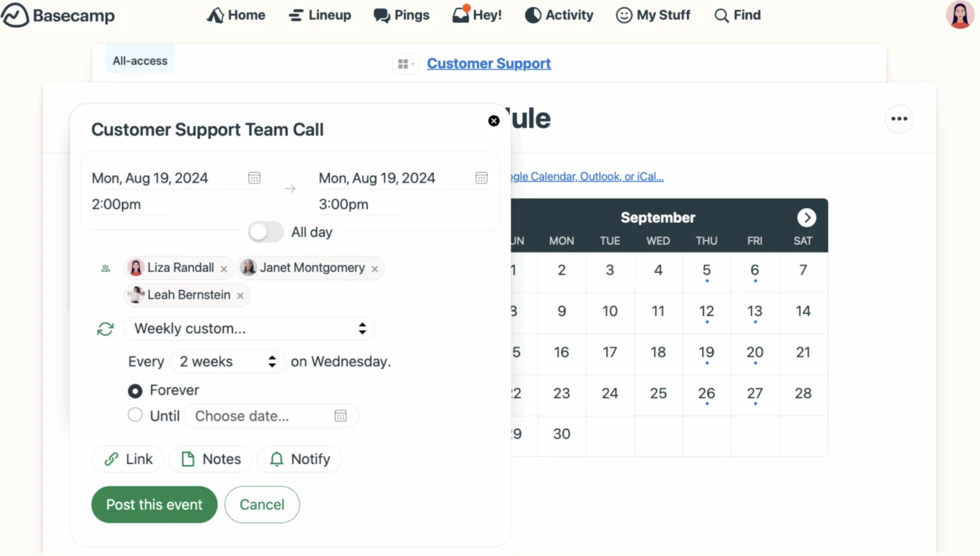This screenshot has height=556, width=980.
Task: Go to next month in calendar
Action: click(x=806, y=218)
